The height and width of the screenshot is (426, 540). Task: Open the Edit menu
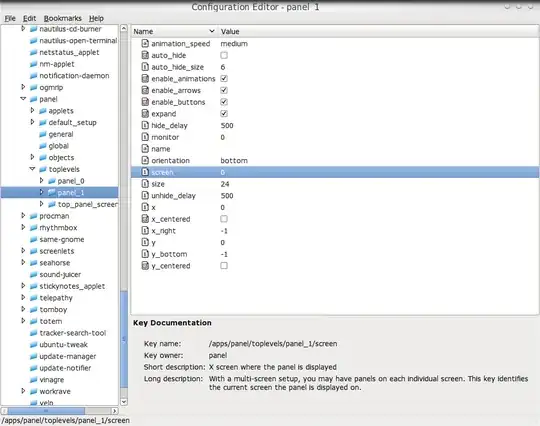29,18
